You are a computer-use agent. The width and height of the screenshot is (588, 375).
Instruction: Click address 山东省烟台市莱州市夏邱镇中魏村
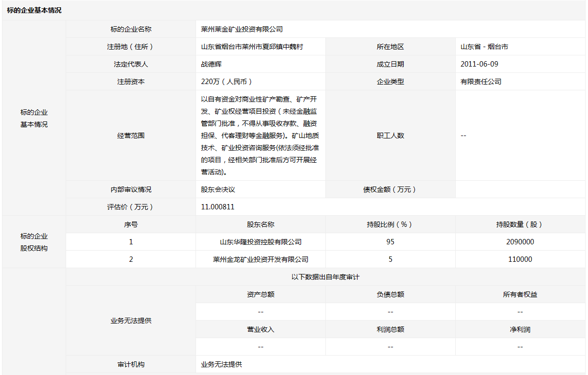coord(252,47)
